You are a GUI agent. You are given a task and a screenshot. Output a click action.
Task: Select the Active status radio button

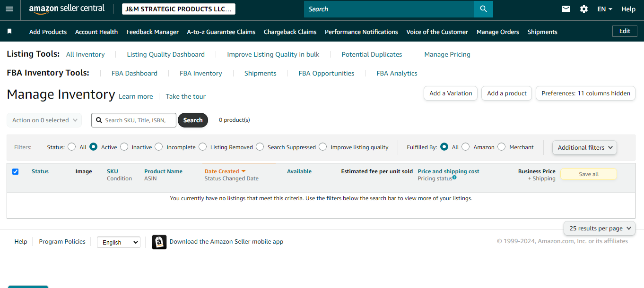pos(93,147)
